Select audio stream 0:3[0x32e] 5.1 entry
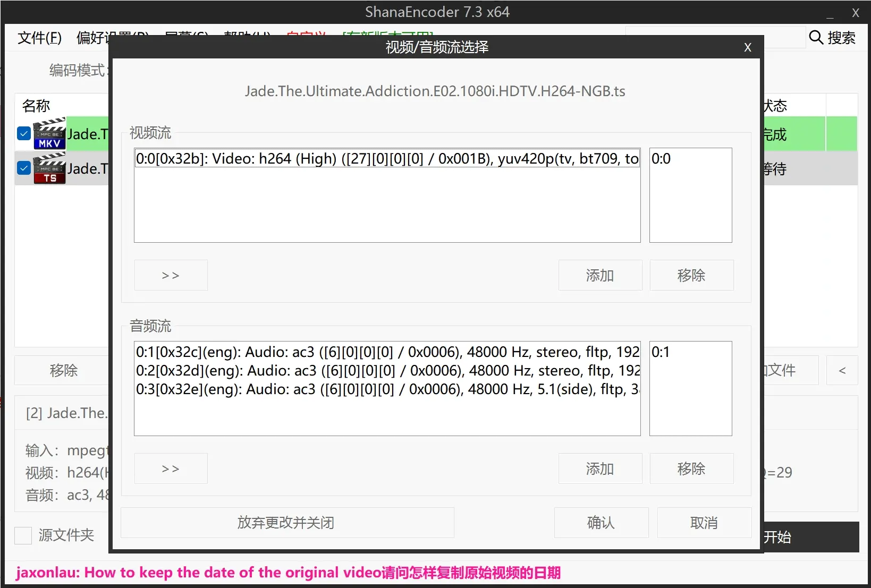The width and height of the screenshot is (871, 588). pyautogui.click(x=387, y=389)
